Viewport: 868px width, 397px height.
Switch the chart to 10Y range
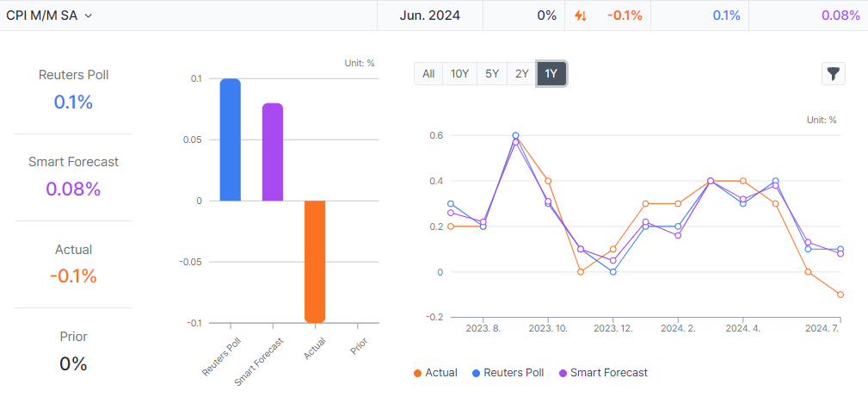[459, 74]
